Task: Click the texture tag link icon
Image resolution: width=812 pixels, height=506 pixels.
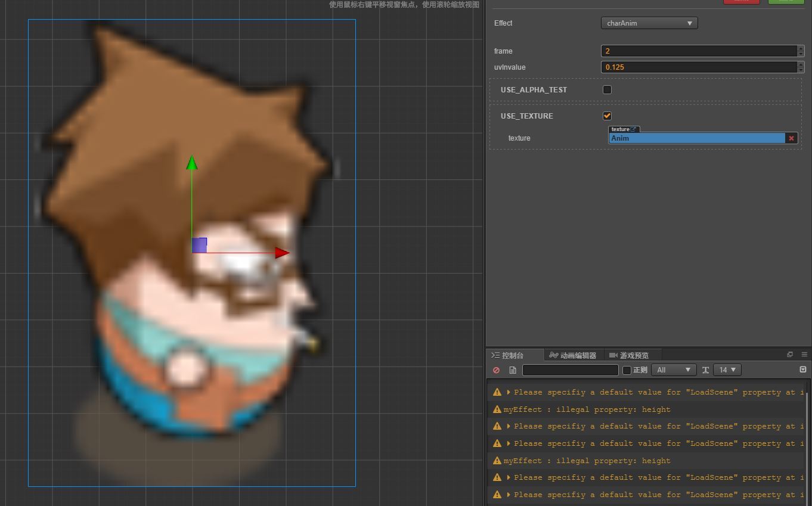Action: 634,129
